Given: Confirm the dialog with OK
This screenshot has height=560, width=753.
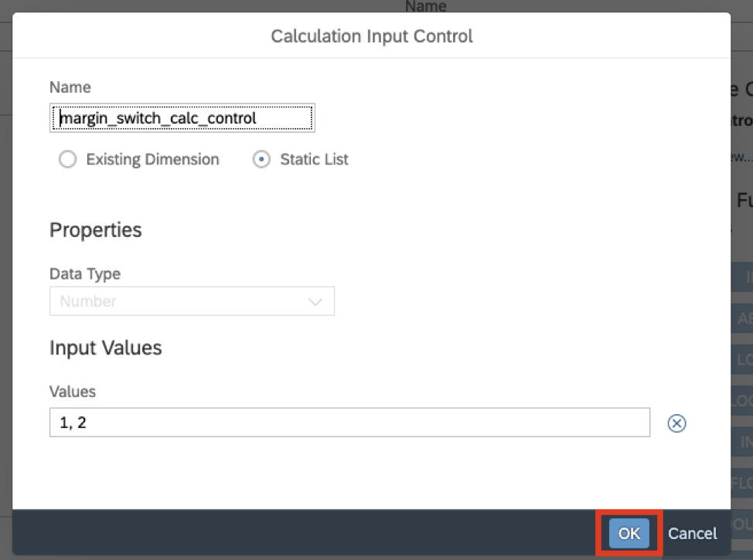Looking at the screenshot, I should [629, 533].
